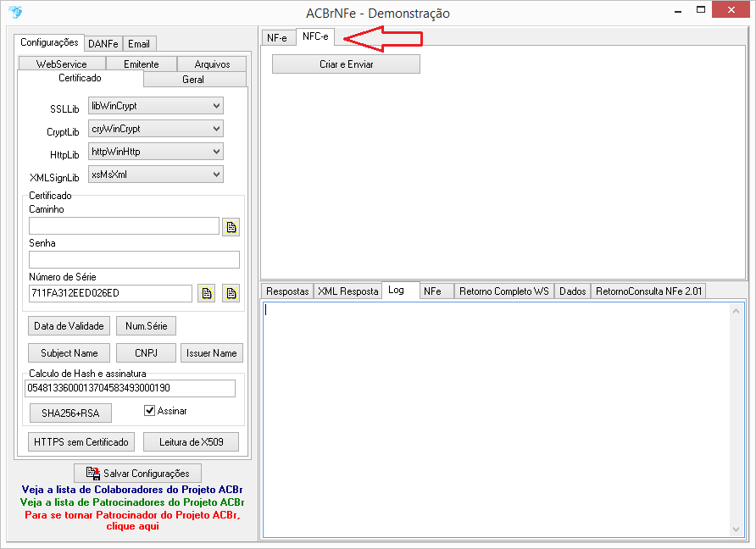Switch to the NF-e tab

point(277,37)
